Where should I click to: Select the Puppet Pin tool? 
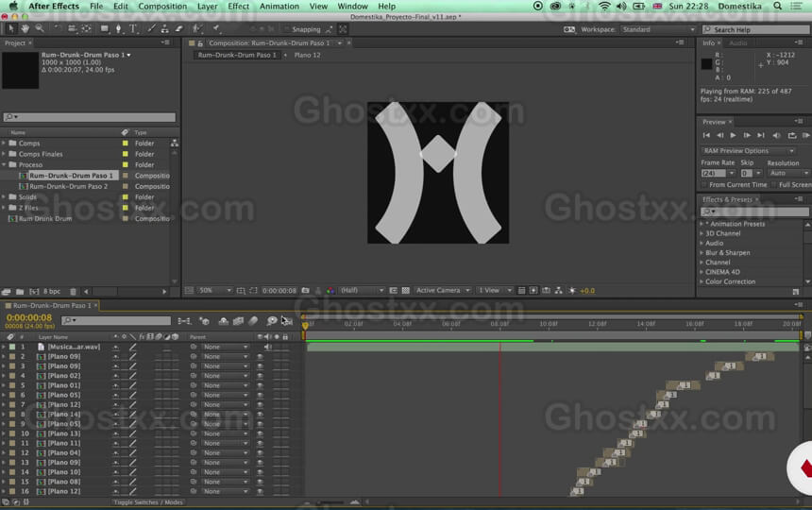click(x=216, y=29)
